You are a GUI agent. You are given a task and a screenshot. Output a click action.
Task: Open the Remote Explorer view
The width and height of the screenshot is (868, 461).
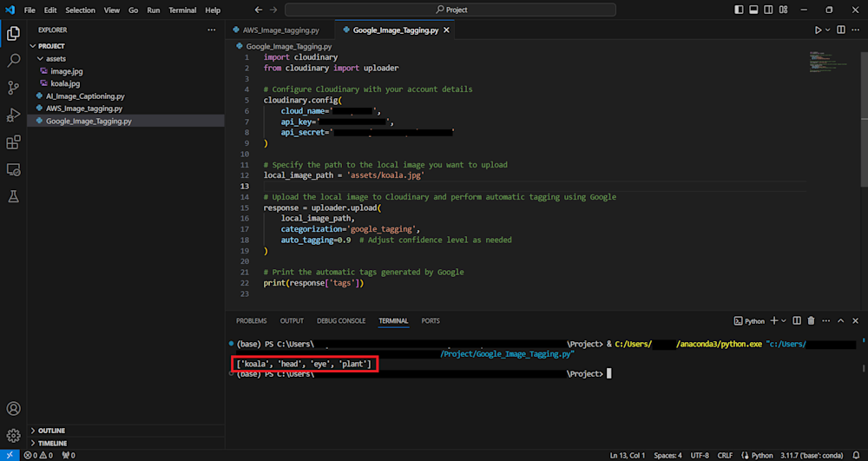[x=13, y=169]
